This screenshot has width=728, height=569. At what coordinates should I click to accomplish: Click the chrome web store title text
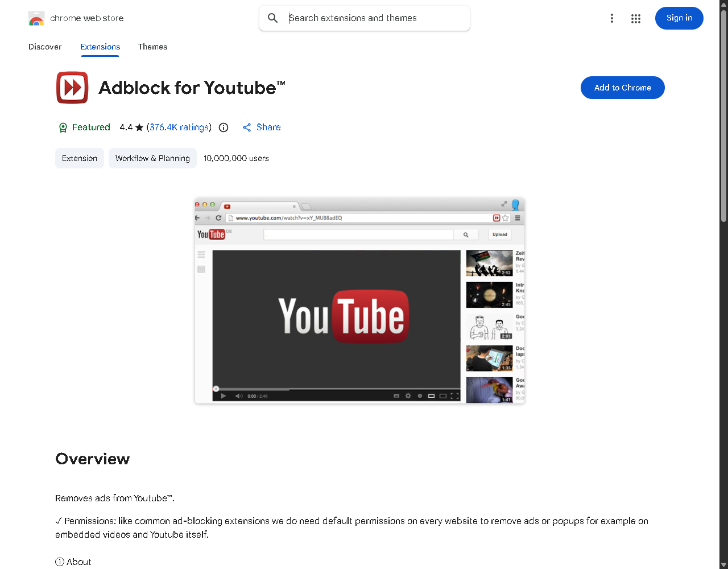tap(87, 18)
